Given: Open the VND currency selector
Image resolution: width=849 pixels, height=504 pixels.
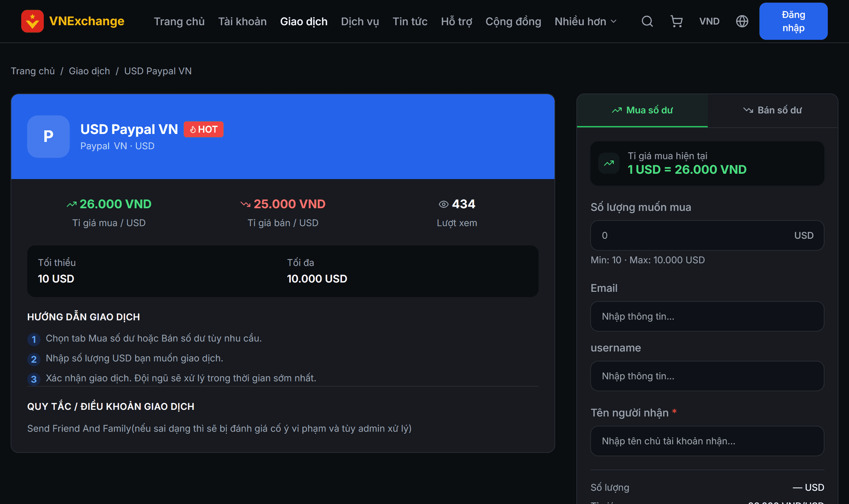Looking at the screenshot, I should coord(709,21).
